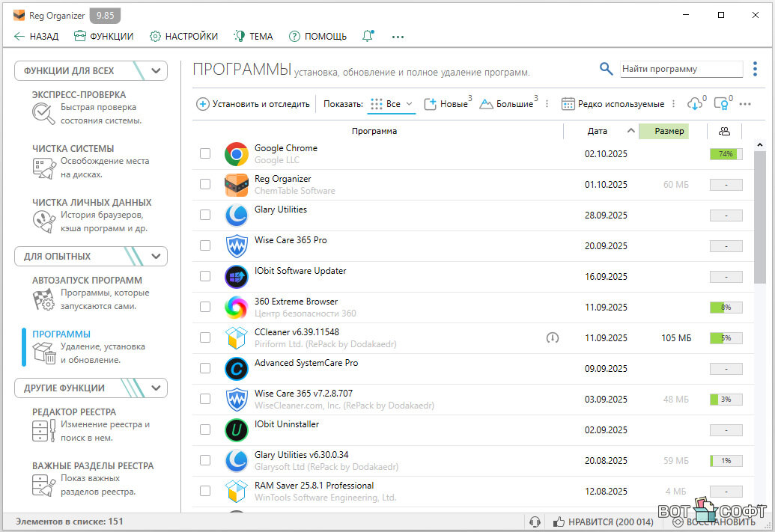Click the search magnifier icon

[607, 69]
